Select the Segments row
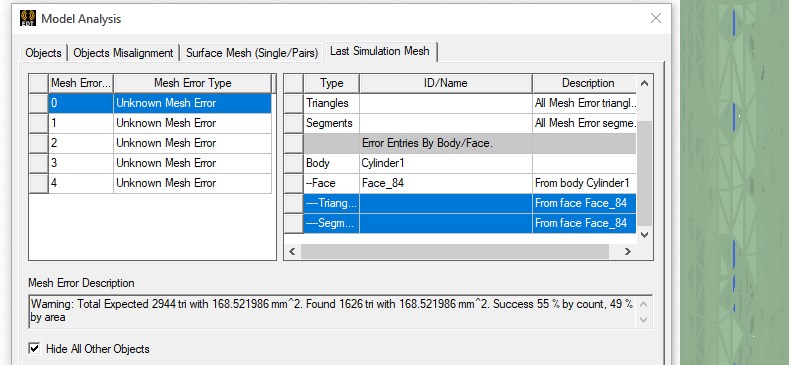Viewport: 792px width, 365px height. click(460, 123)
